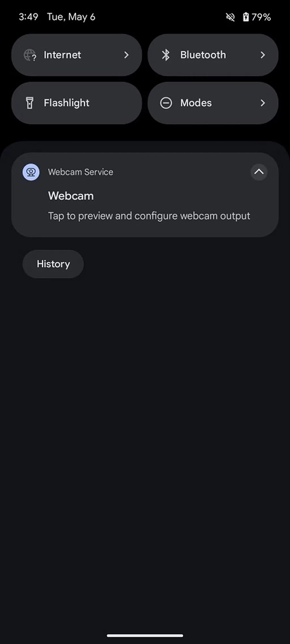Expand Internet options with chevron arrow
This screenshot has width=290, height=644.
click(126, 55)
